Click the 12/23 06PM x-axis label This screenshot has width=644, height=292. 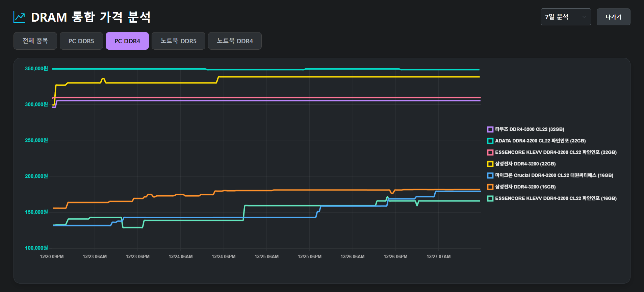click(x=137, y=257)
